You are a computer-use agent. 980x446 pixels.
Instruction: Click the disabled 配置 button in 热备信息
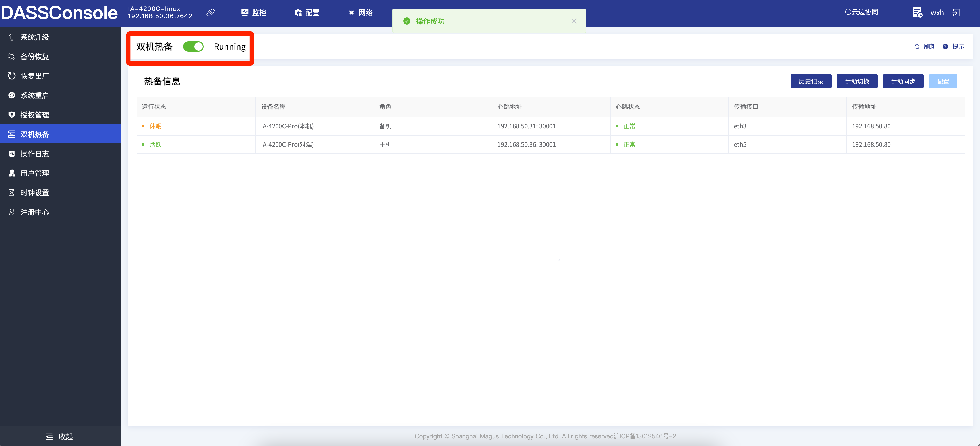coord(943,81)
